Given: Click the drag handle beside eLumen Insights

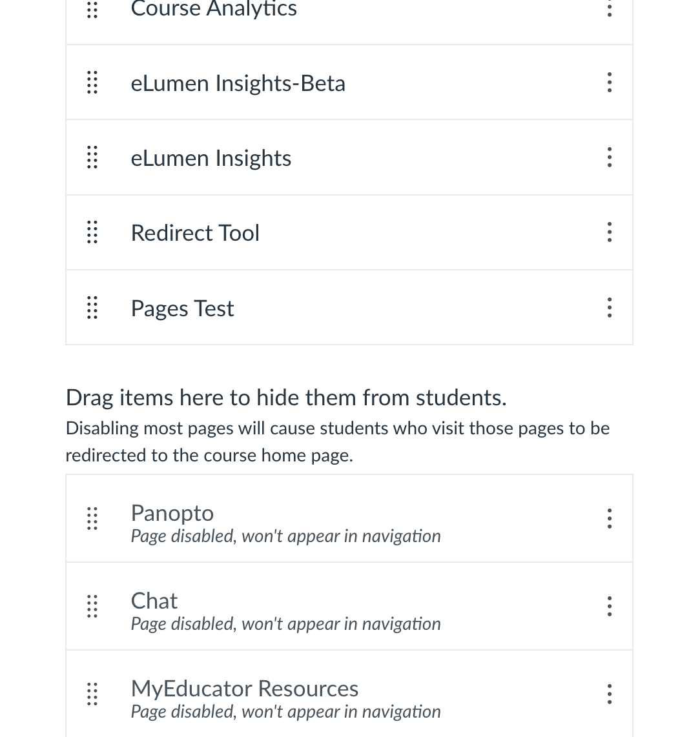Looking at the screenshot, I should [92, 157].
